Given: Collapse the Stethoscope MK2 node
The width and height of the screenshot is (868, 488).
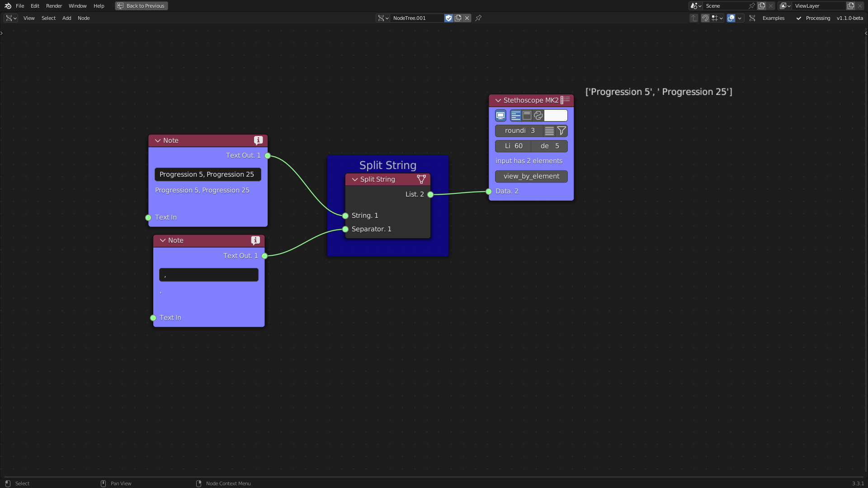Looking at the screenshot, I should (x=498, y=100).
